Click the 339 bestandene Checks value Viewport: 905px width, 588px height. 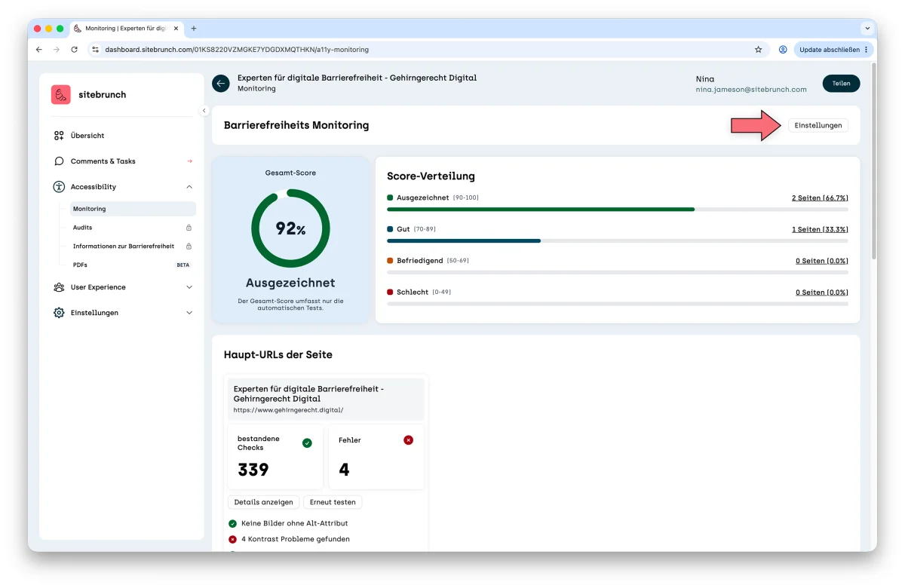pyautogui.click(x=253, y=470)
